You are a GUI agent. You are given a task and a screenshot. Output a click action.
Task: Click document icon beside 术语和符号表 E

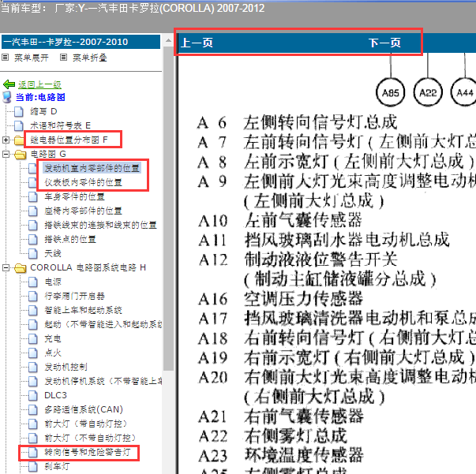pyautogui.click(x=18, y=125)
